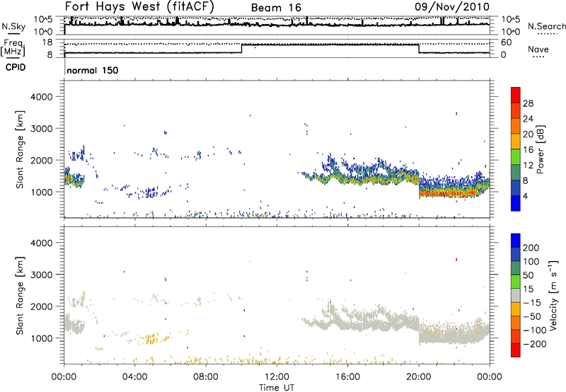Click the 'N.Sky' legend label
The image size is (566, 392).
tap(13, 26)
